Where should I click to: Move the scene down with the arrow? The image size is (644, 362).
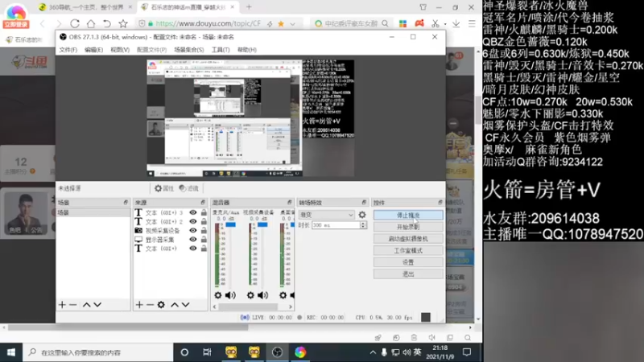click(97, 305)
